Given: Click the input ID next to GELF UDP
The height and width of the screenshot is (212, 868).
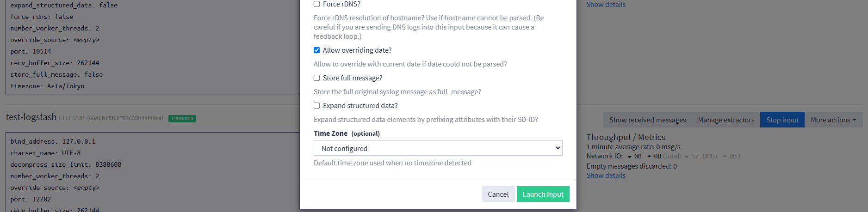Looking at the screenshot, I should (125, 118).
